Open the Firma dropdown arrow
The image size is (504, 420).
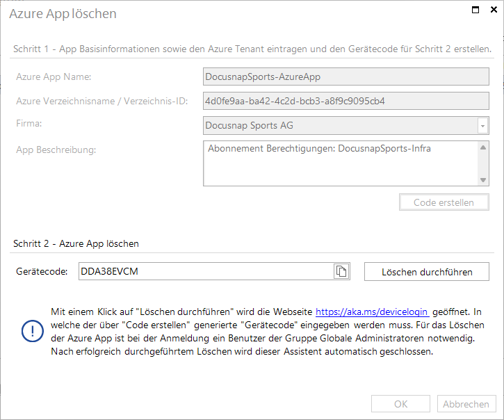[x=482, y=126]
